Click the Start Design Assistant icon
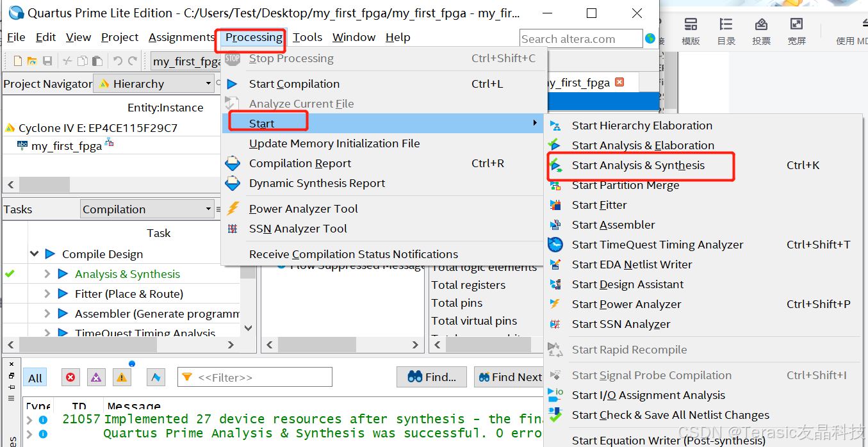The width and height of the screenshot is (868, 447). click(555, 284)
